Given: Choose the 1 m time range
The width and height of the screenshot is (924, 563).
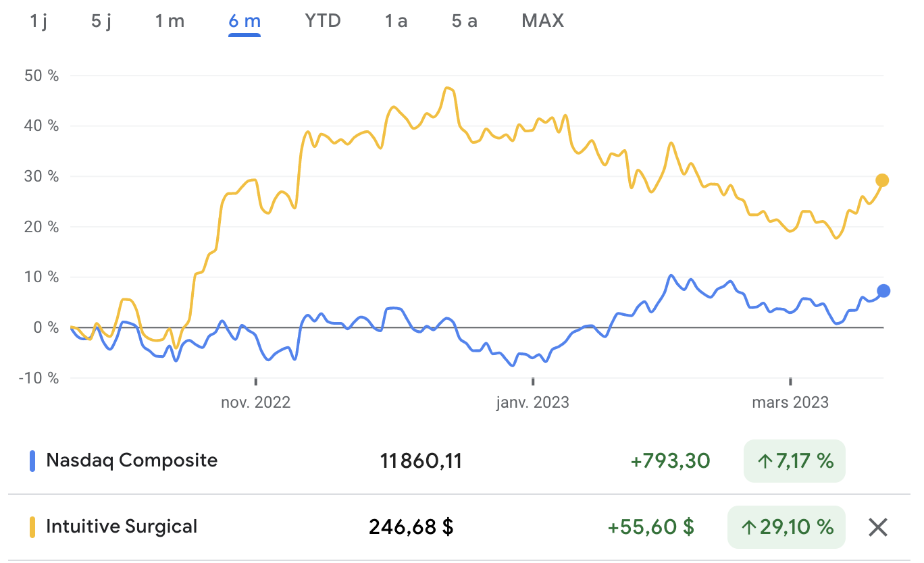Looking at the screenshot, I should pyautogui.click(x=170, y=21).
